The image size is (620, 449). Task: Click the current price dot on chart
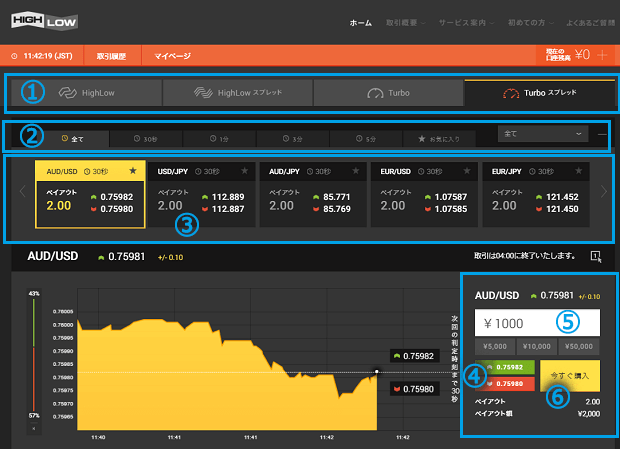[x=376, y=372]
